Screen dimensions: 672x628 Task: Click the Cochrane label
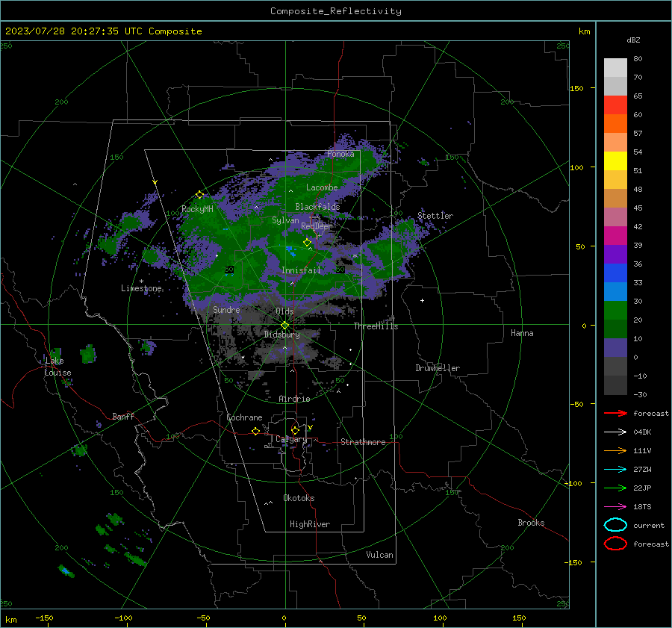244,417
